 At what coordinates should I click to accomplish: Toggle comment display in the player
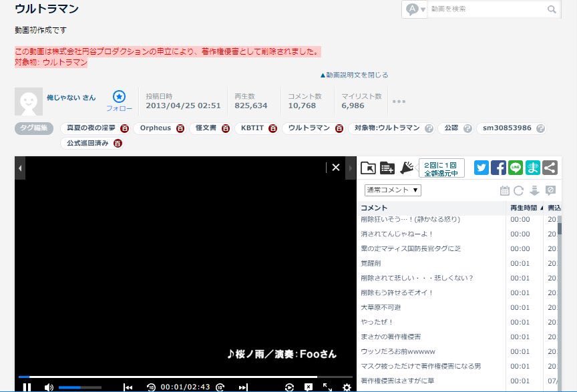309,387
